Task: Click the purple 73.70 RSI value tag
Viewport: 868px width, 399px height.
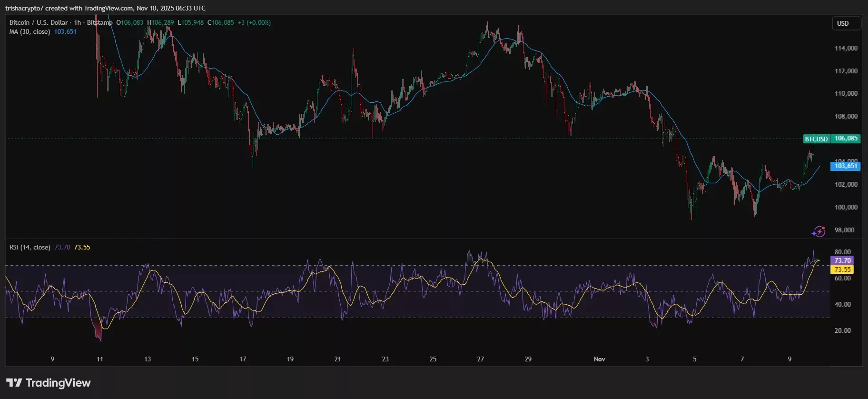Action: point(842,260)
